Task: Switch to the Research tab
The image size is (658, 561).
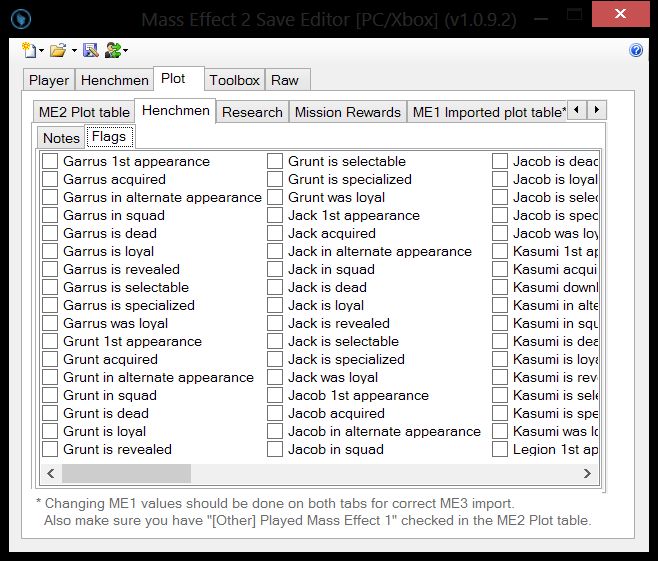Action: click(252, 112)
